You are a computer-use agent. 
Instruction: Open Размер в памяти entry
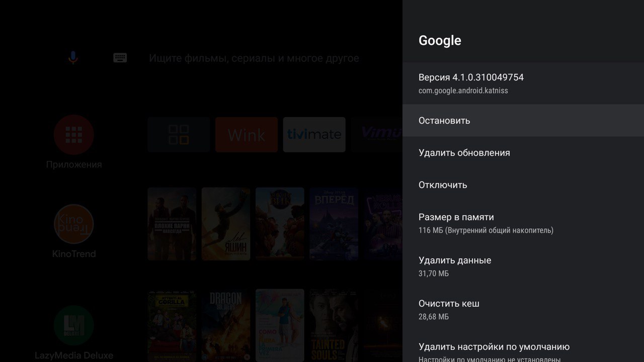coord(523,223)
